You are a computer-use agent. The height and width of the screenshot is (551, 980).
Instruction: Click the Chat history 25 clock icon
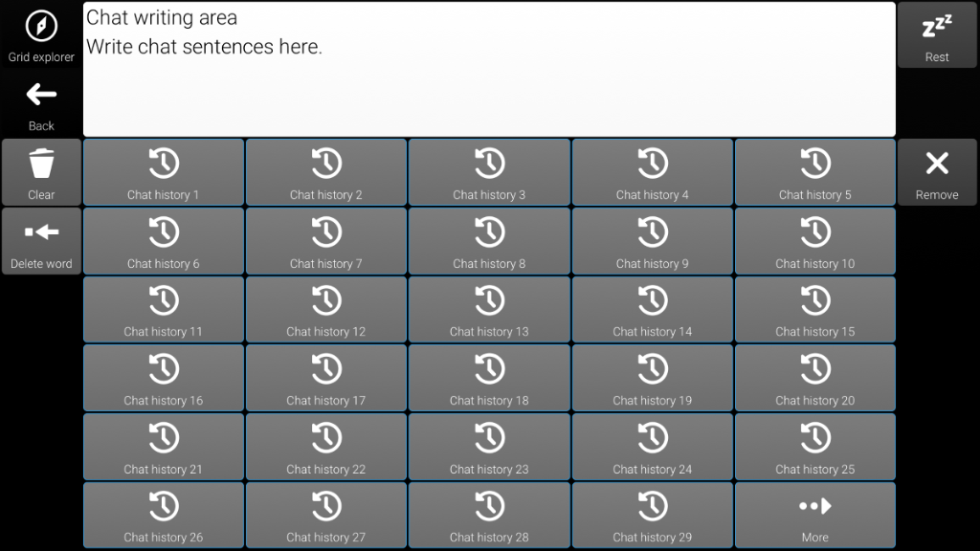point(814,437)
